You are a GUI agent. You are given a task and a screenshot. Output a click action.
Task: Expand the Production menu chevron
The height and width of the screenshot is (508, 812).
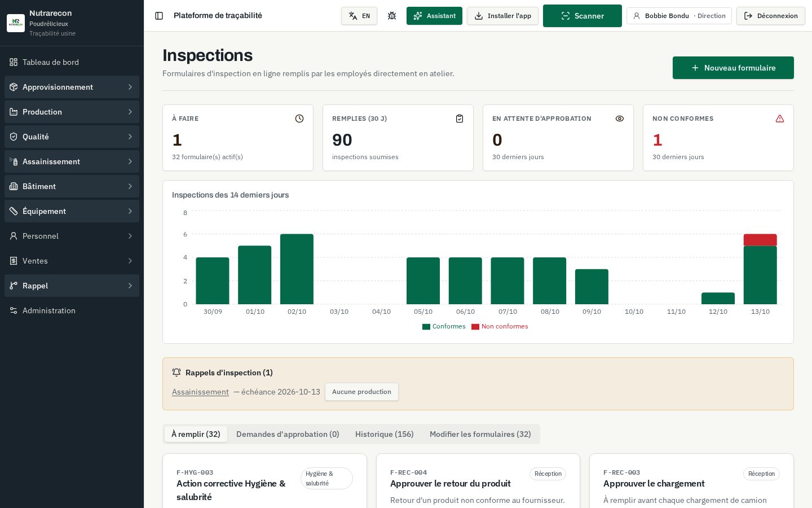click(x=130, y=112)
